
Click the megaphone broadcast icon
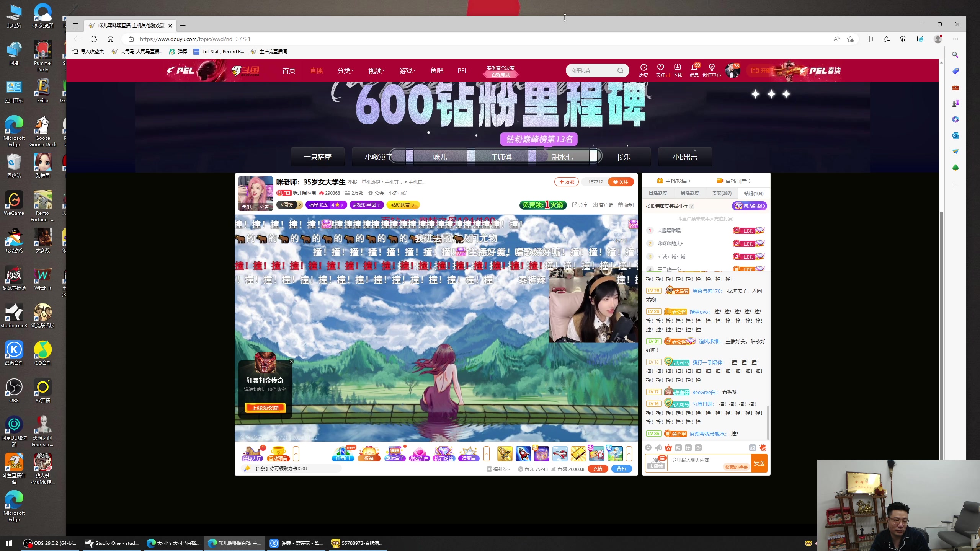click(658, 448)
